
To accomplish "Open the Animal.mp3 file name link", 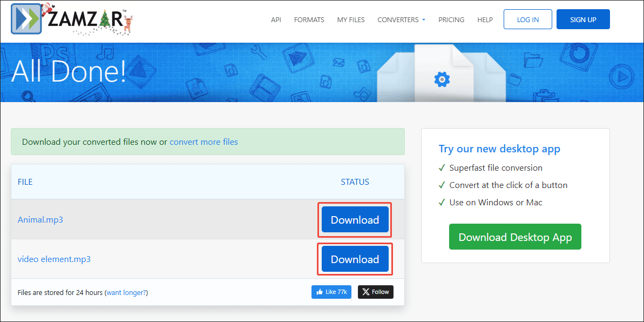I will click(x=40, y=219).
